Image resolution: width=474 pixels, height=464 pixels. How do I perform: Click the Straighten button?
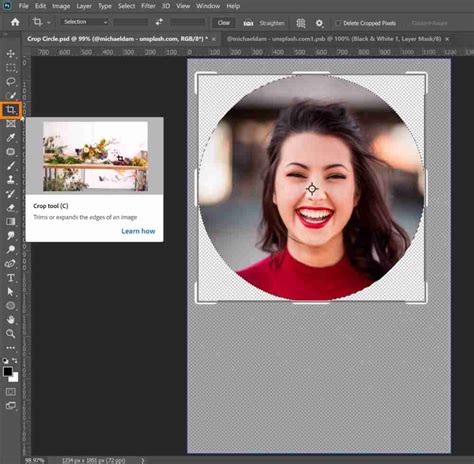264,23
